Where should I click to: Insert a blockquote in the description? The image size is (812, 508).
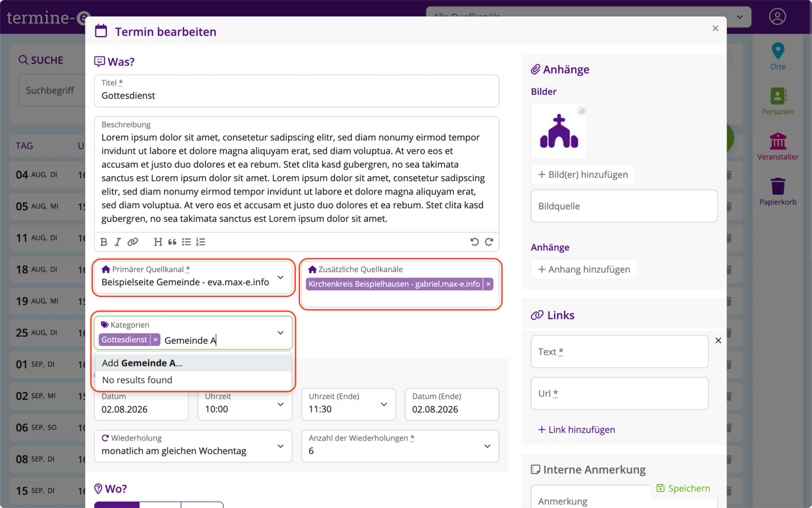172,242
